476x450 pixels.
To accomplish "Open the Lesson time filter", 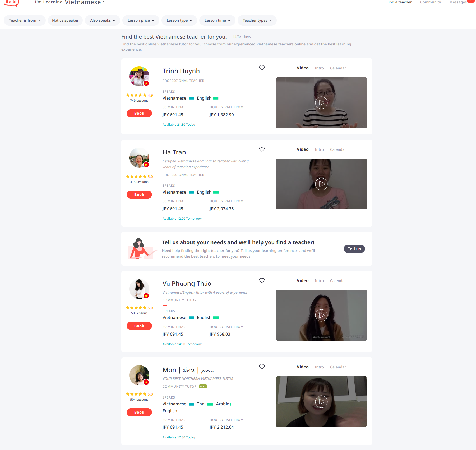I will point(217,20).
